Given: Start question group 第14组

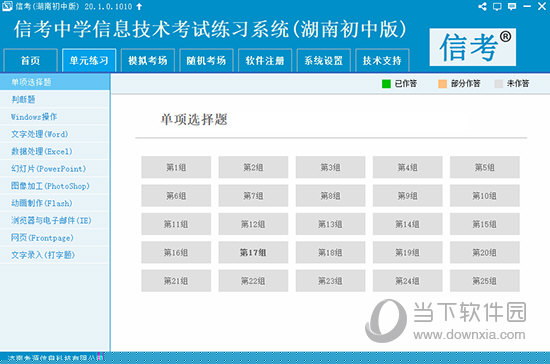Looking at the screenshot, I should tap(408, 224).
